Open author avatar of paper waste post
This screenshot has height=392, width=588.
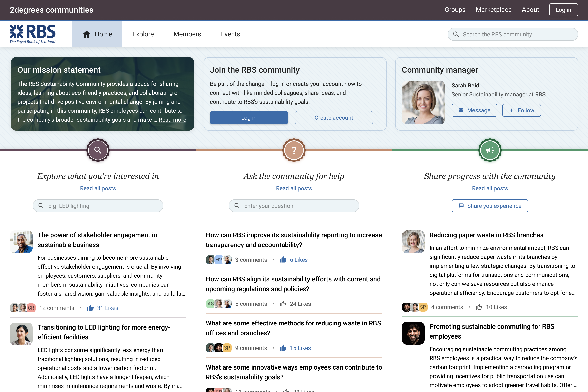pos(413,242)
